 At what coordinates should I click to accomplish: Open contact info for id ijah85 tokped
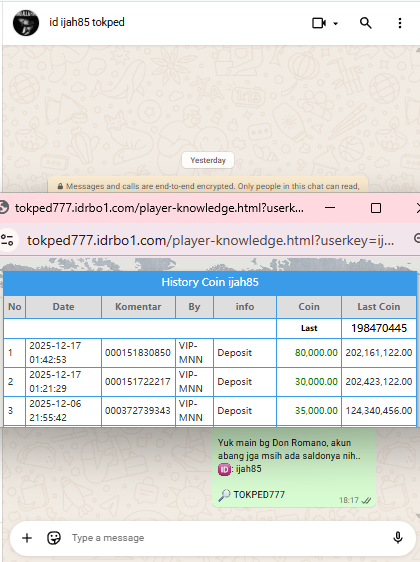(87, 22)
